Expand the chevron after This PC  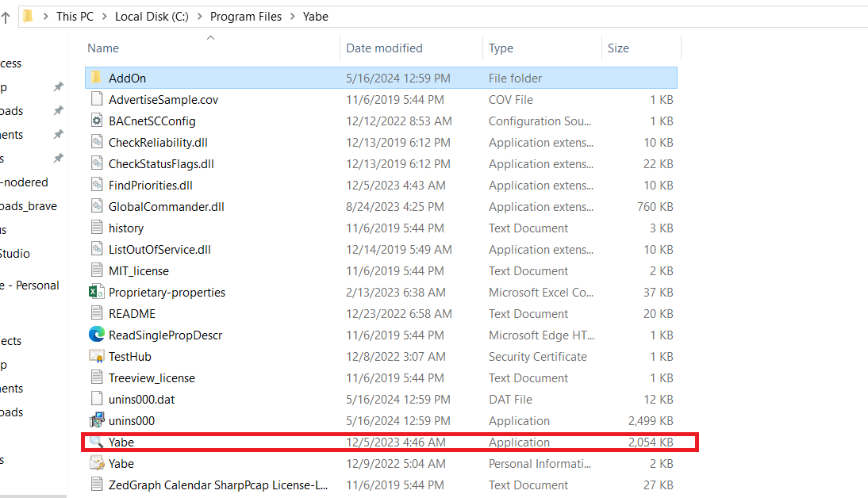104,17
